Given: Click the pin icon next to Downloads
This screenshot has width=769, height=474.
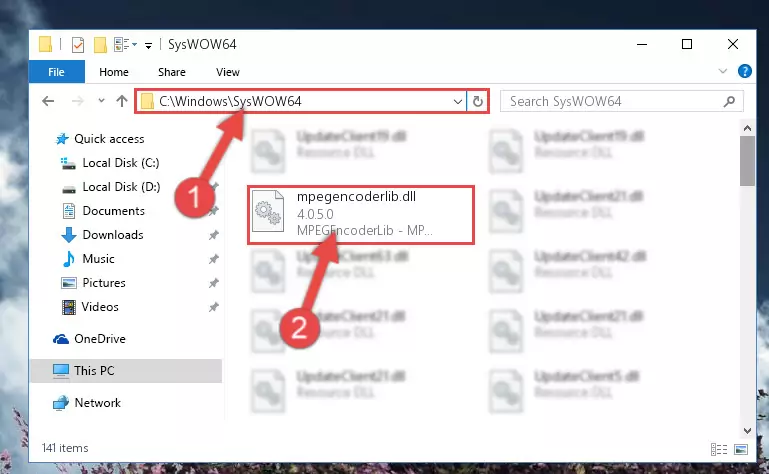Looking at the screenshot, I should tap(213, 235).
